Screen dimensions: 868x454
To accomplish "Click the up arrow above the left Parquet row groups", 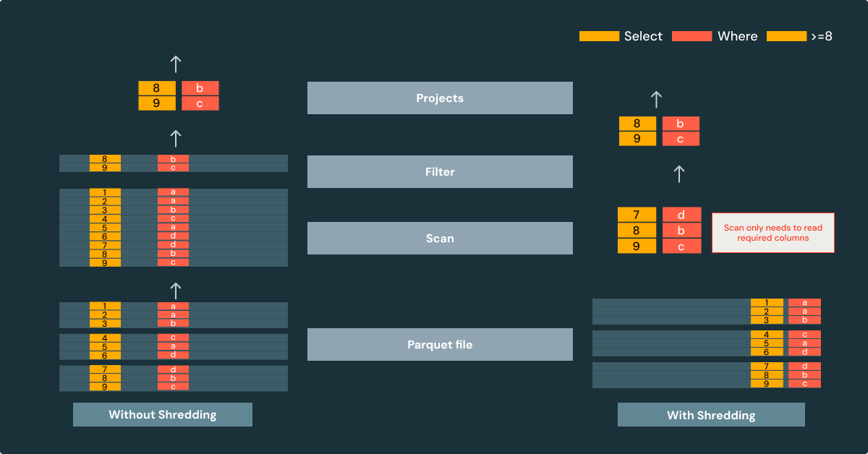I will tap(175, 291).
